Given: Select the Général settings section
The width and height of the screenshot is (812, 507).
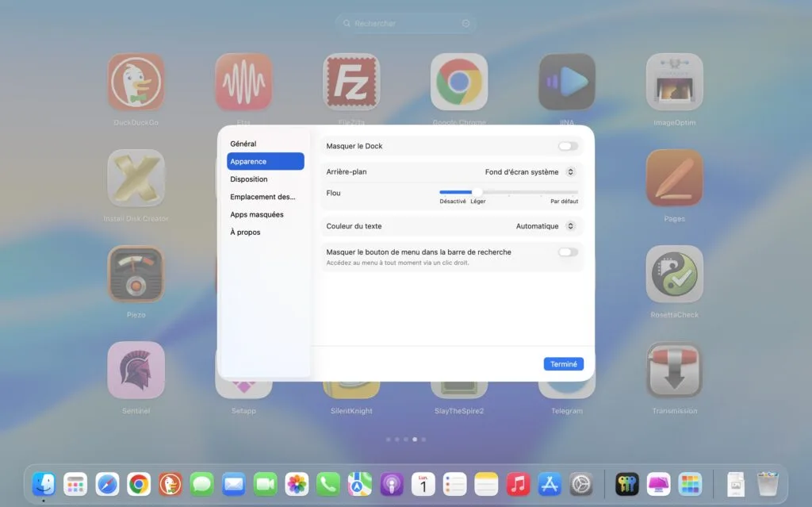Looking at the screenshot, I should coord(265,144).
